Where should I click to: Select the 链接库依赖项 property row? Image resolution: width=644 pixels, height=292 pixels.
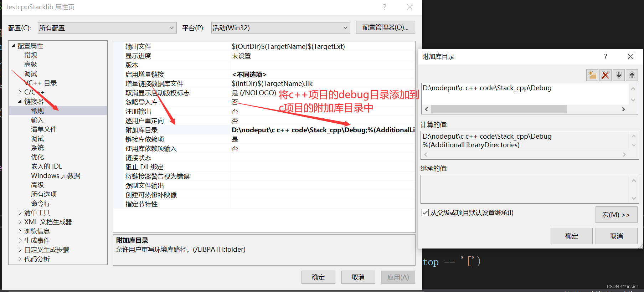pyautogui.click(x=264, y=139)
